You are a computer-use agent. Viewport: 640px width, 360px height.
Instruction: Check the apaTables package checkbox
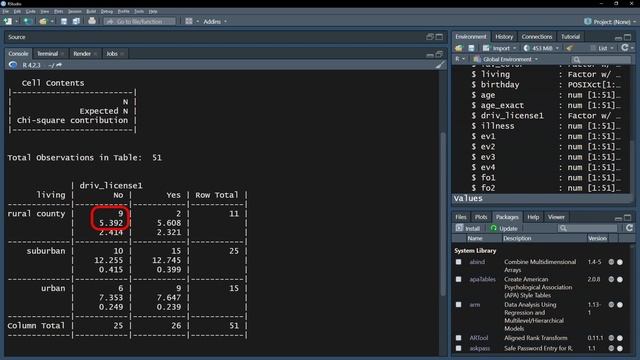tap(459, 280)
